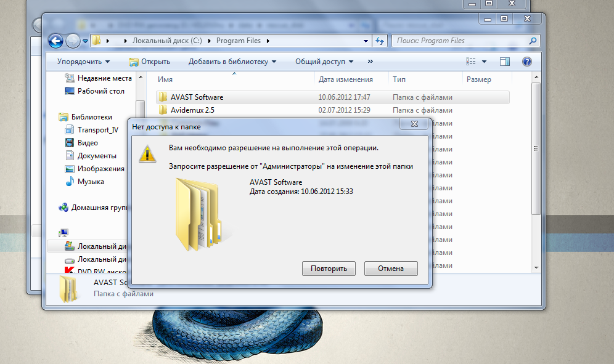Viewport: 614px width, 364px height.
Task: Open recent pages dropdown next to Forward
Action: (85, 41)
